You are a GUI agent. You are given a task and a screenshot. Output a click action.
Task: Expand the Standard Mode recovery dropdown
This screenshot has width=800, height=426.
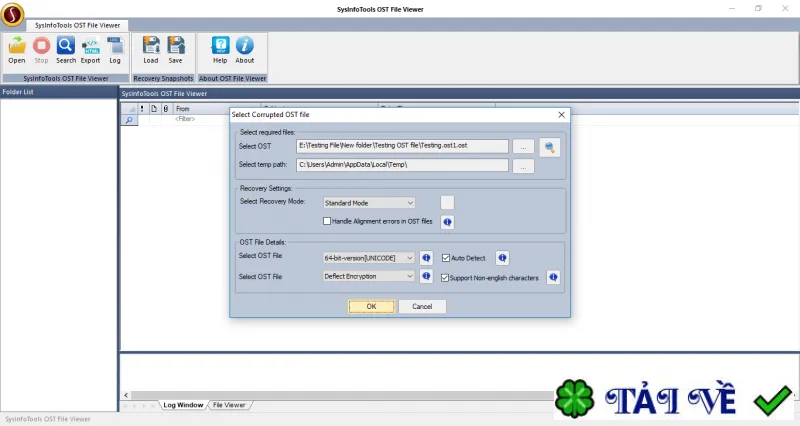(369, 203)
